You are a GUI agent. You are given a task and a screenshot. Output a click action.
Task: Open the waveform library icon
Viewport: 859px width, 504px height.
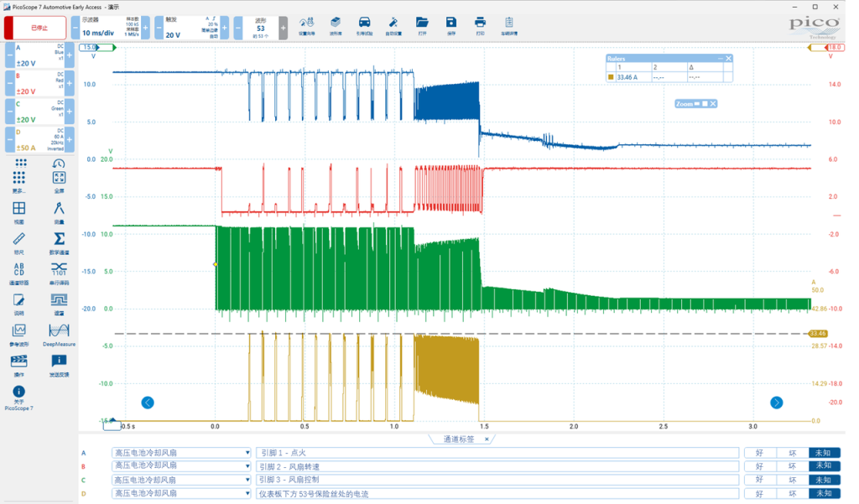336,25
